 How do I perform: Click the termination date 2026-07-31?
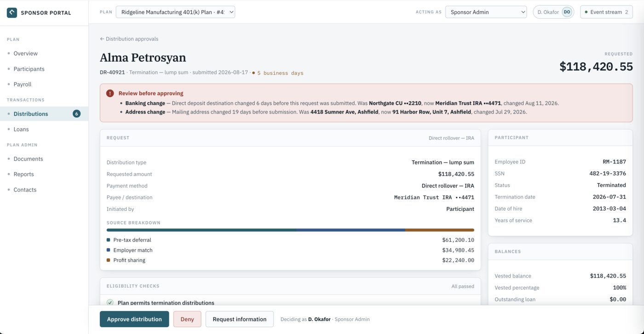[609, 197]
